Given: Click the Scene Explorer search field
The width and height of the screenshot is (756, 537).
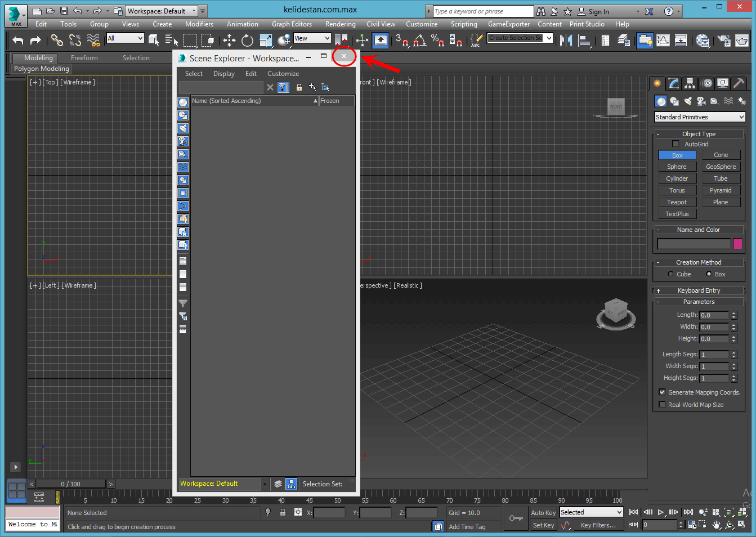Looking at the screenshot, I should [221, 87].
